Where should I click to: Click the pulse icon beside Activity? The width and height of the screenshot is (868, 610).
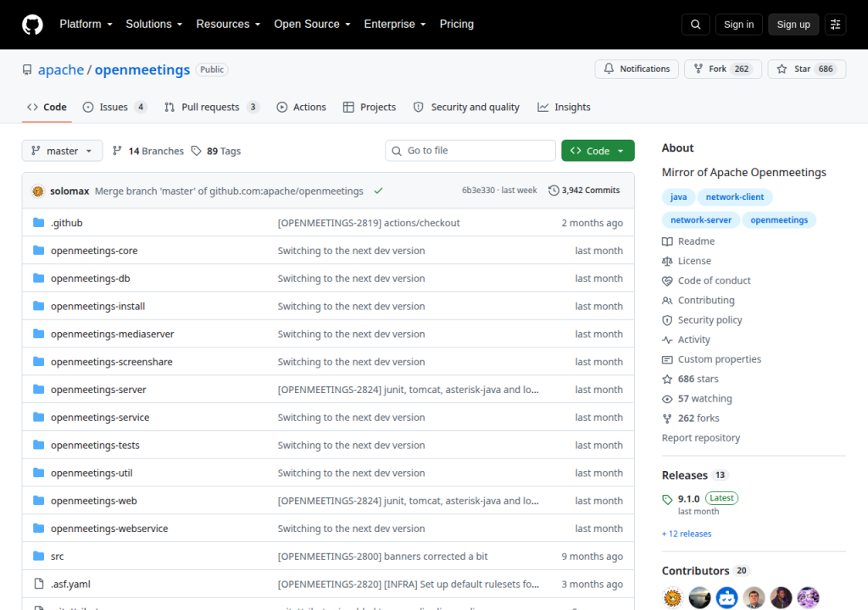pos(667,340)
